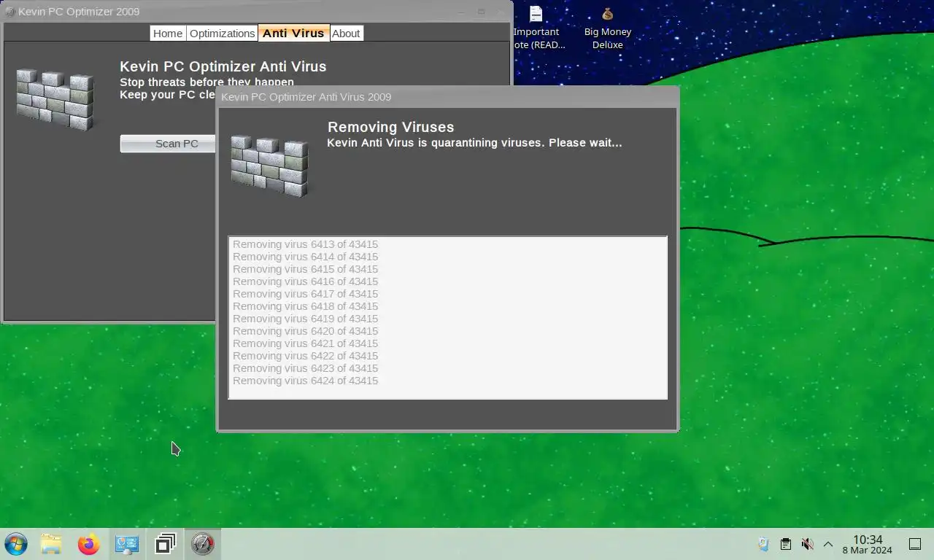
Task: Click the Kevin PC Optimizer Anti Virus 2009 title bar
Action: point(448,97)
